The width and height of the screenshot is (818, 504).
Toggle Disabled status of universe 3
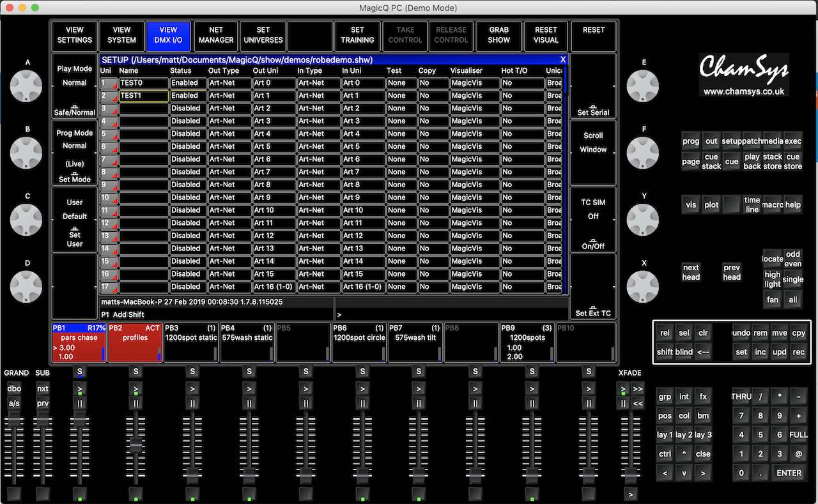[x=188, y=109]
